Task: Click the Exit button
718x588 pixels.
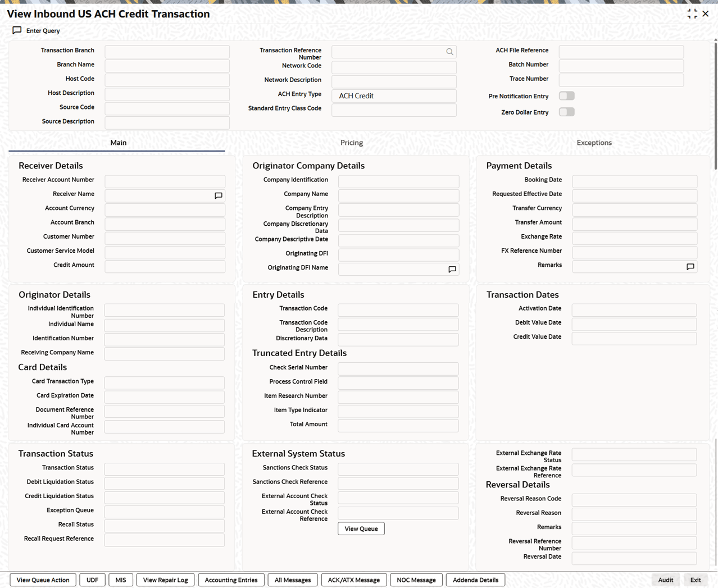Action: pos(696,580)
